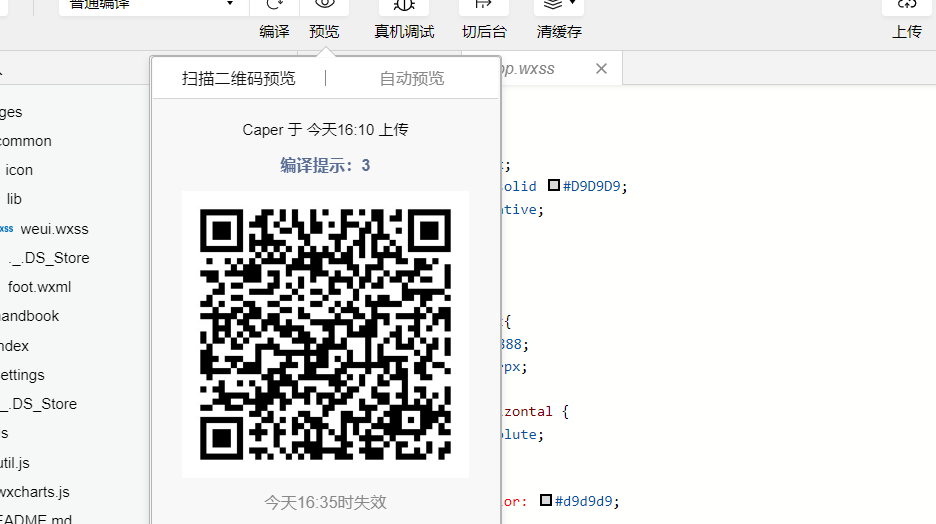Open the compile mode dropdown
This screenshot has width=936, height=524.
(x=154, y=5)
